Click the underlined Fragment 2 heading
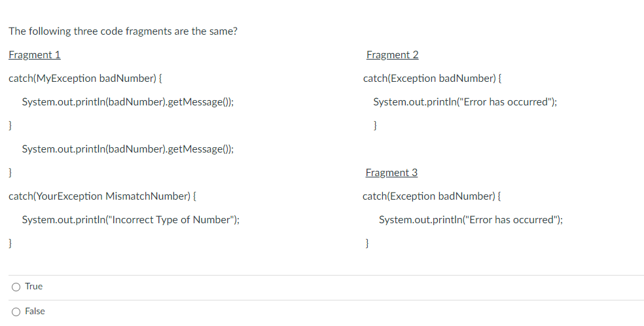 point(393,55)
